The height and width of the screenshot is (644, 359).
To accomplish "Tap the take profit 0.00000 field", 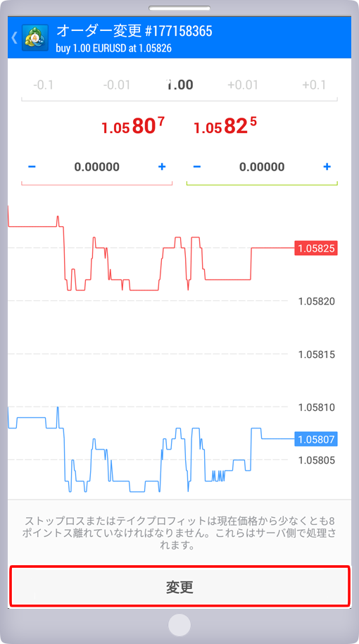I will tap(262, 167).
